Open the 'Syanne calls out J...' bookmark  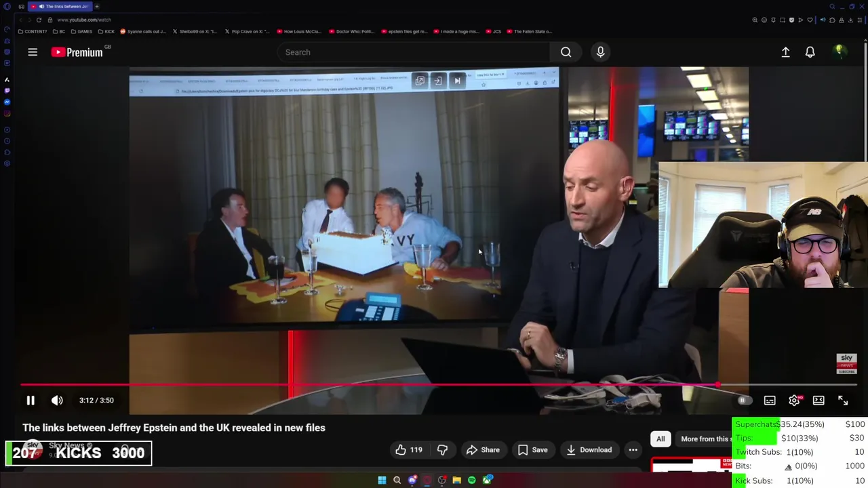(x=143, y=31)
